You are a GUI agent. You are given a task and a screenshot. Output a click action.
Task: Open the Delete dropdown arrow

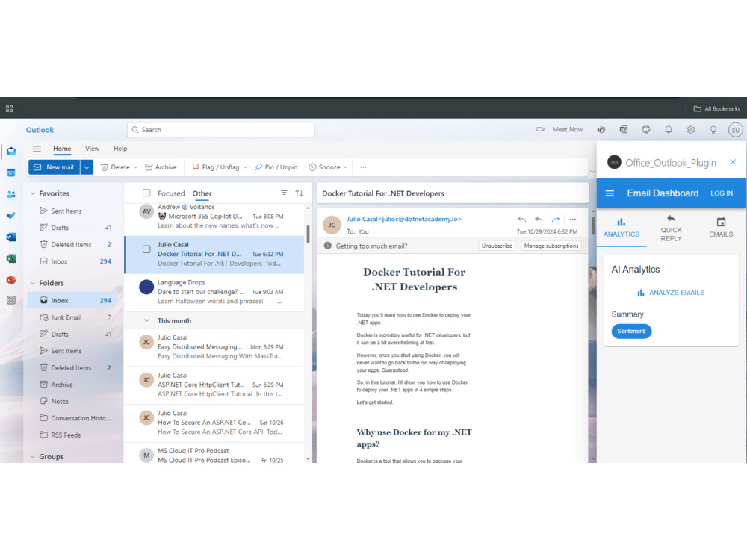(x=136, y=167)
